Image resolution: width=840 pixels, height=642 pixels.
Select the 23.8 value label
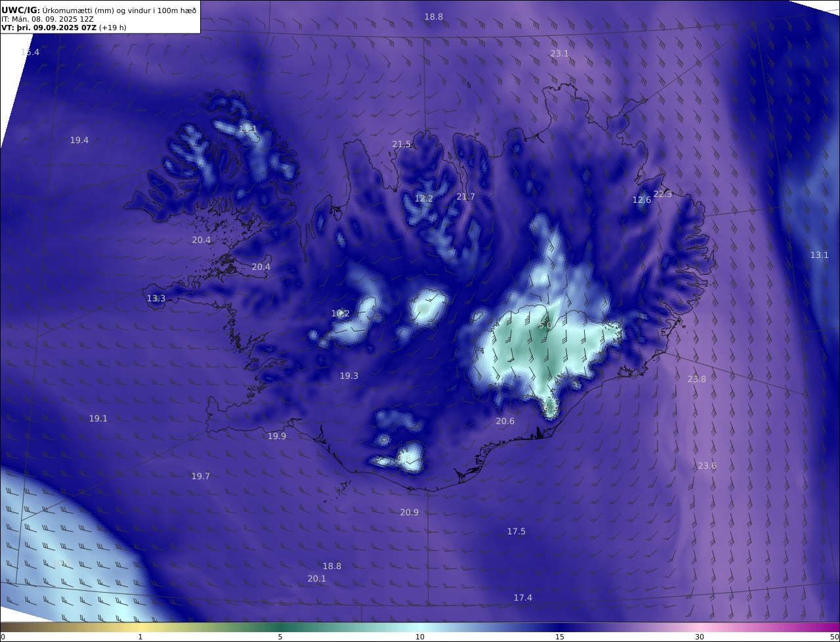pos(697,379)
